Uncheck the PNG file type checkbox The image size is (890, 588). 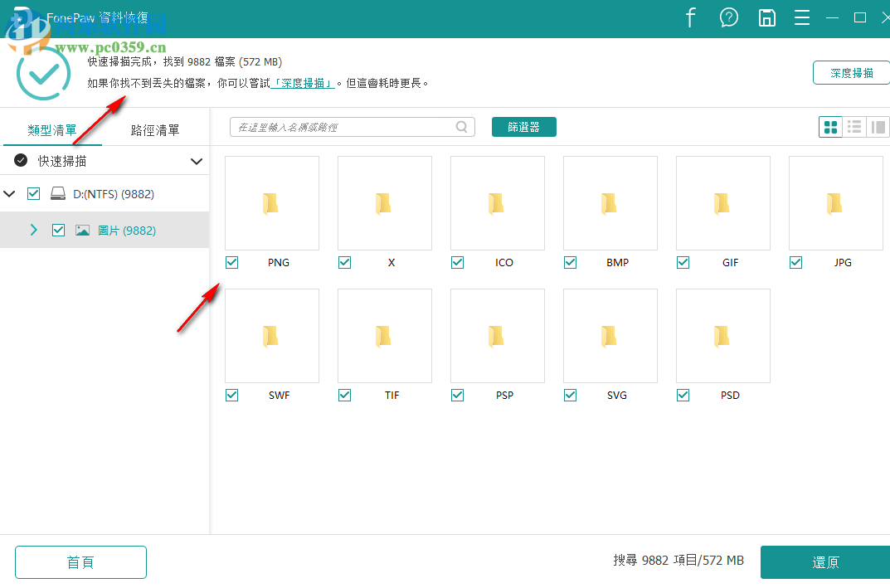pyautogui.click(x=231, y=262)
